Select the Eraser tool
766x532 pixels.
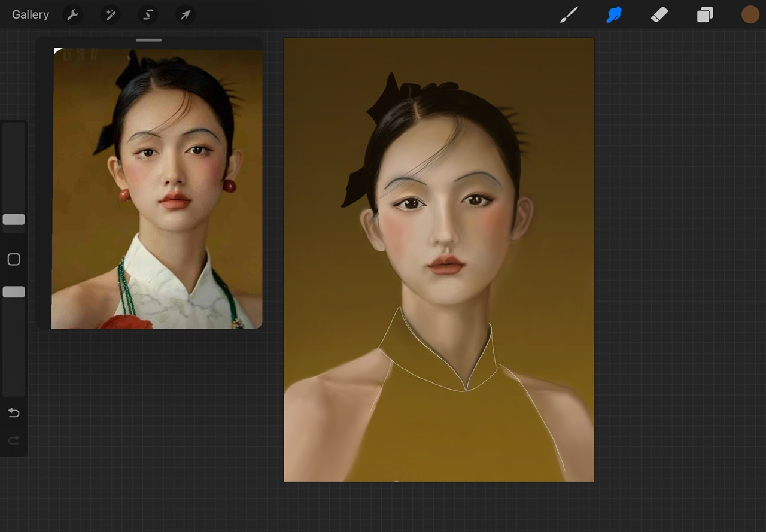pyautogui.click(x=659, y=14)
